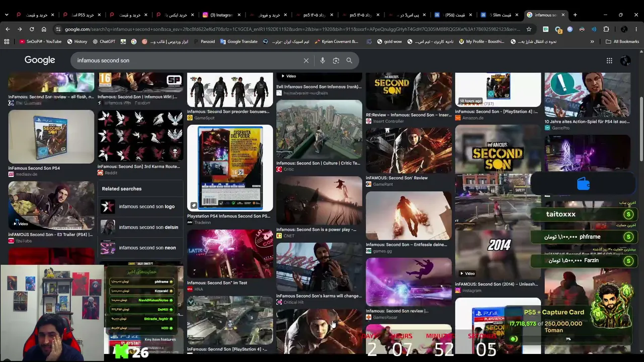
Task: Open the Culture Critic city view image
Action: [319, 129]
